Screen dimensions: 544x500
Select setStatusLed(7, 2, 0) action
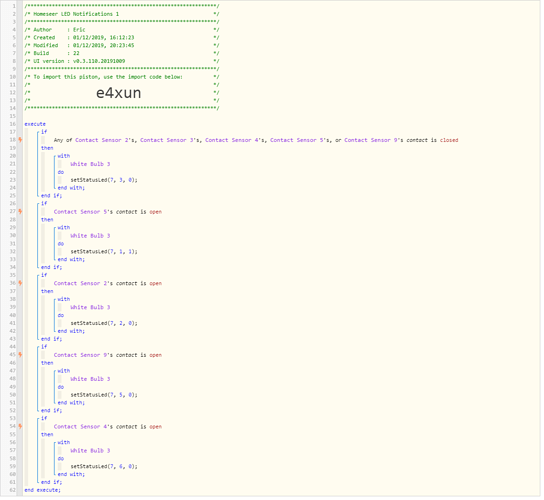104,324
